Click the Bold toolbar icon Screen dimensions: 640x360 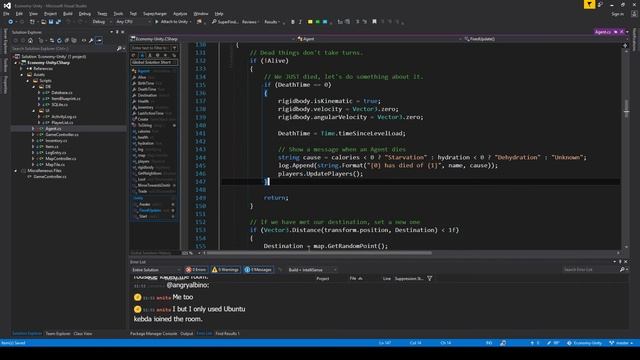pyautogui.click(x=293, y=22)
